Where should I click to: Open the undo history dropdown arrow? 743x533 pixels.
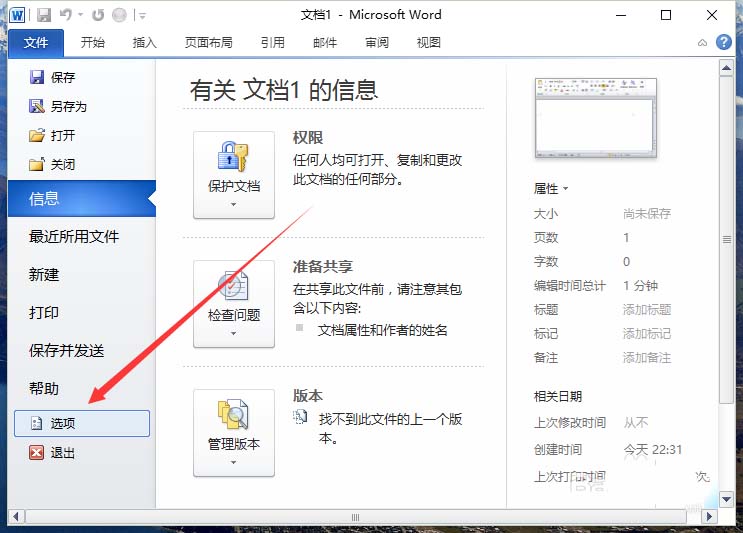pos(81,15)
